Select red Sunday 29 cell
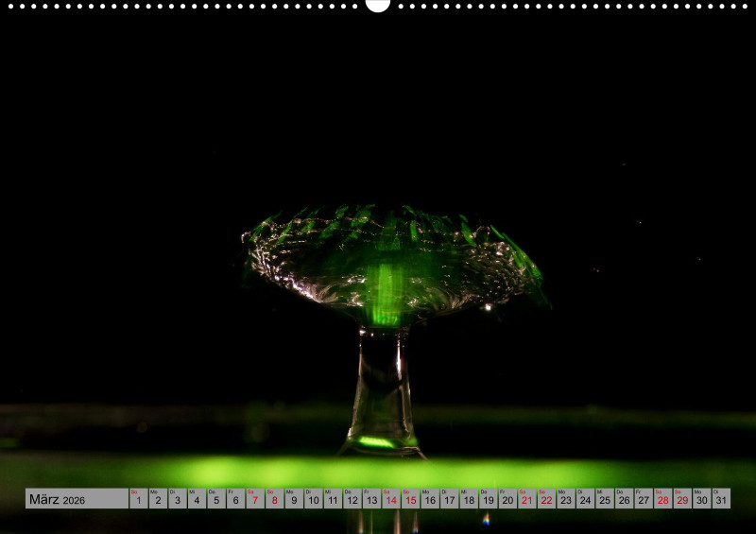Viewport: 756px width, 534px height. pos(682,499)
